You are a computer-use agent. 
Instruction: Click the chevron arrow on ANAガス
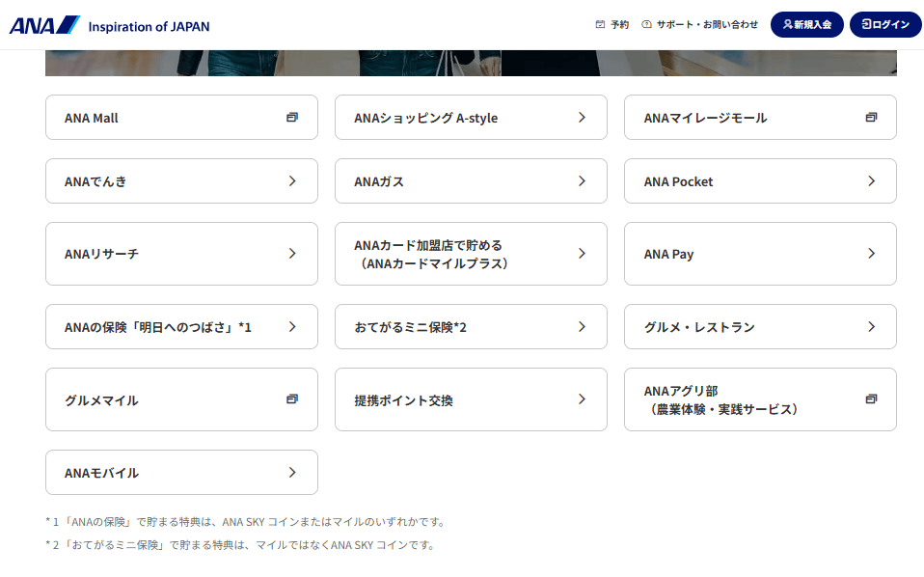coord(582,181)
